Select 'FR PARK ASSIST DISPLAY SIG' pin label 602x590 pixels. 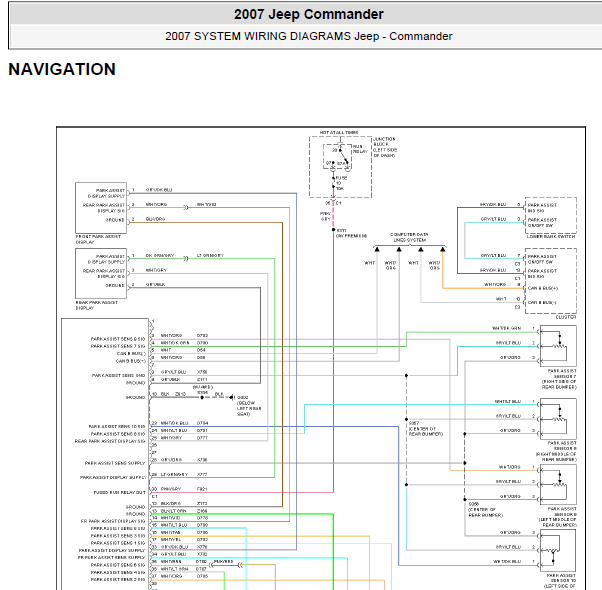click(x=113, y=521)
